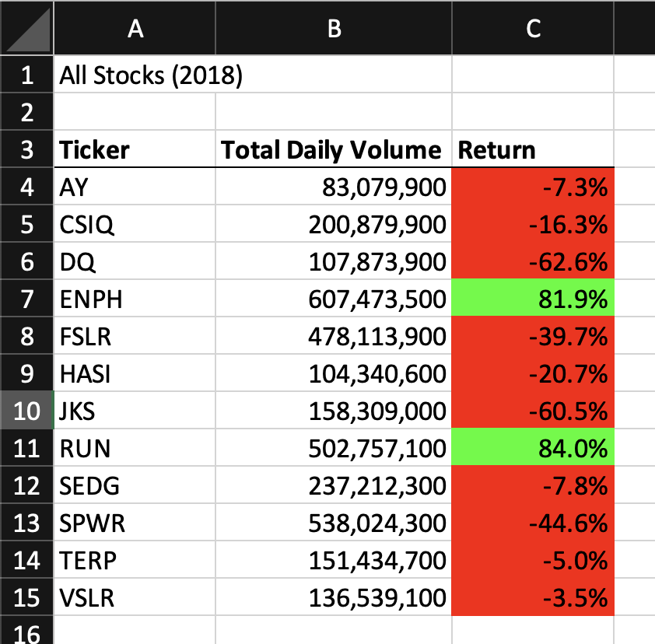Click the 'All Stocks (2018)' title cell
Viewport: 655px width, 644px height.
[x=135, y=75]
